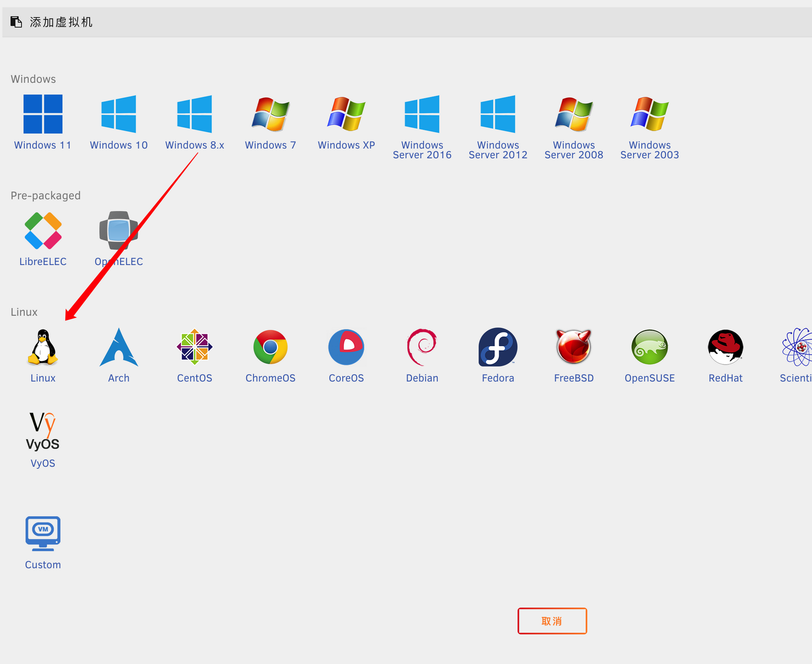
Task: Select the Fedora logo icon
Action: click(x=498, y=347)
